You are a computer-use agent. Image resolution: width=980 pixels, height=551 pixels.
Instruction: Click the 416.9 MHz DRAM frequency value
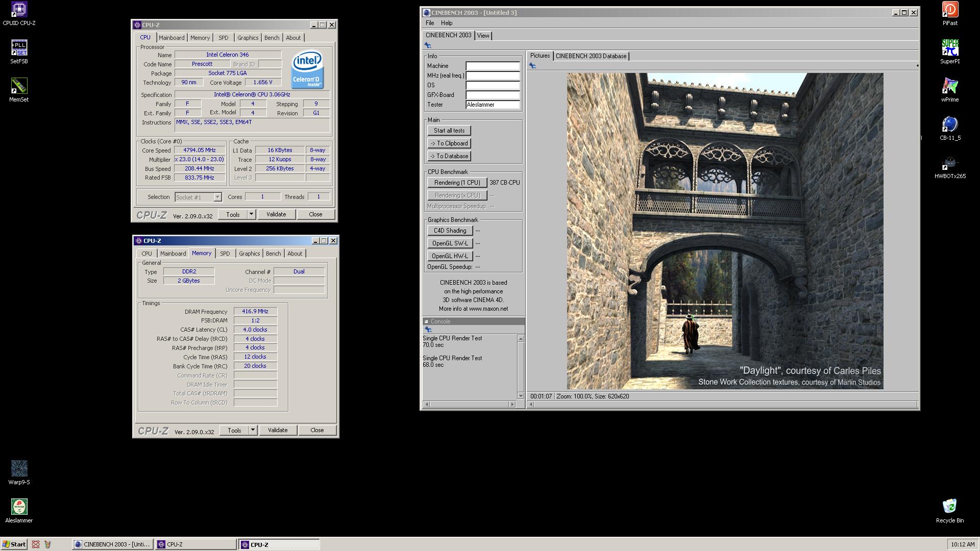tap(255, 311)
